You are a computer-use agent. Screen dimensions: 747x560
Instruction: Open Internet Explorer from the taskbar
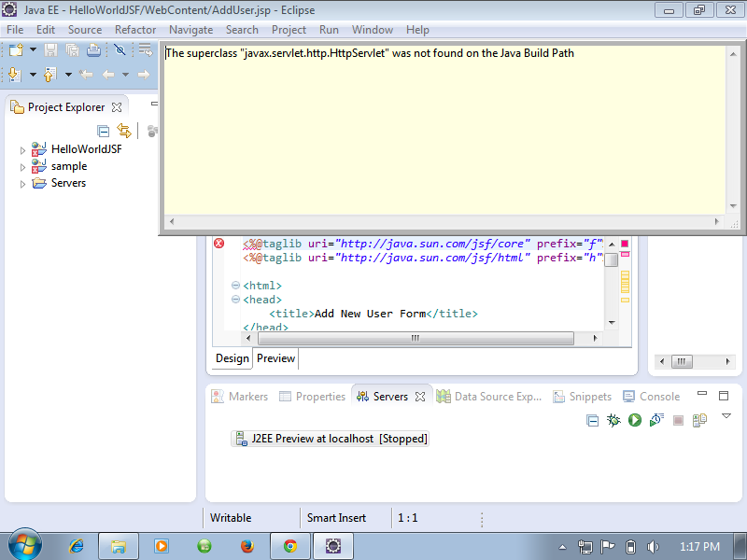click(x=76, y=546)
